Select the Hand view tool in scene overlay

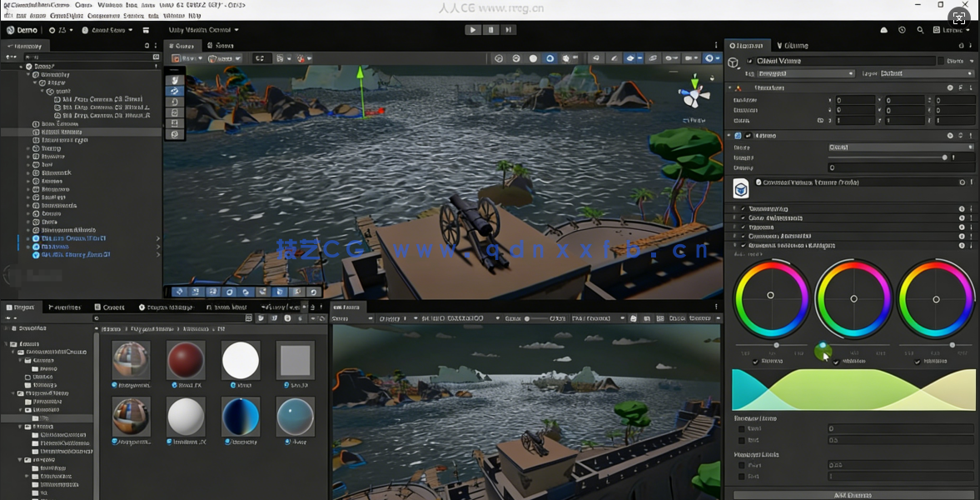coord(175,80)
